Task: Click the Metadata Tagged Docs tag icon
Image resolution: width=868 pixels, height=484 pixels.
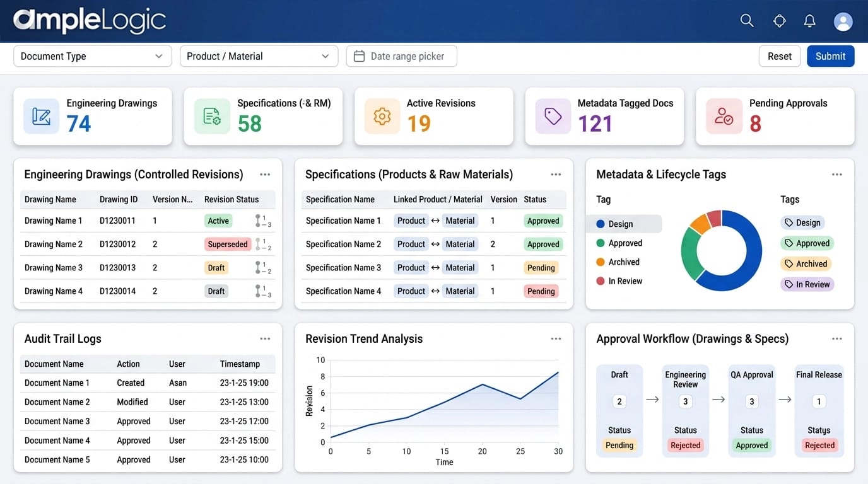Action: [x=553, y=116]
